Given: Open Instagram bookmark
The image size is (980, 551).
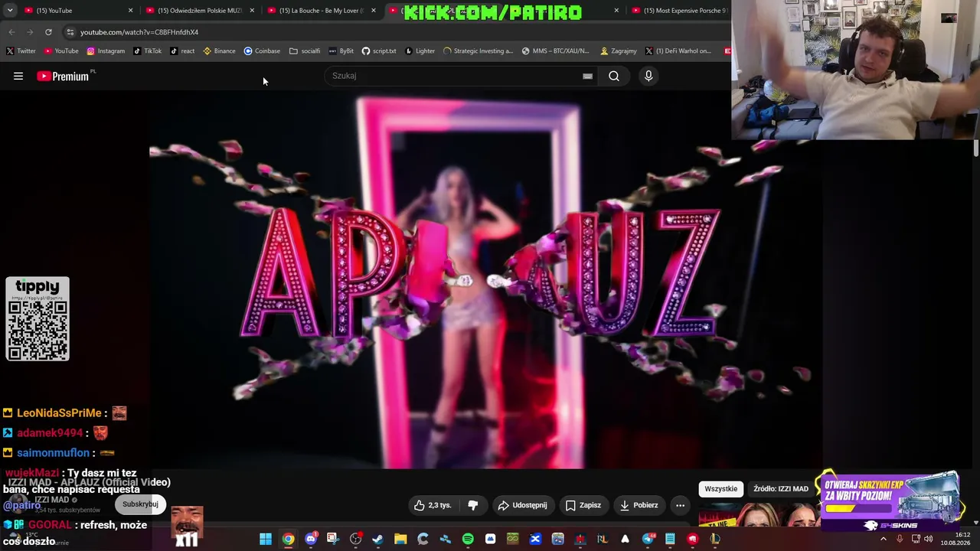Looking at the screenshot, I should point(106,51).
